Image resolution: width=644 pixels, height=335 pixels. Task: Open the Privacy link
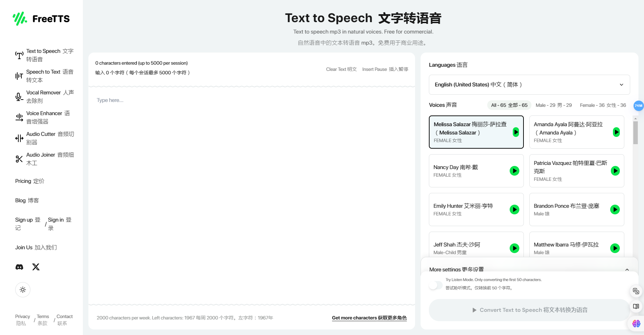click(22, 320)
